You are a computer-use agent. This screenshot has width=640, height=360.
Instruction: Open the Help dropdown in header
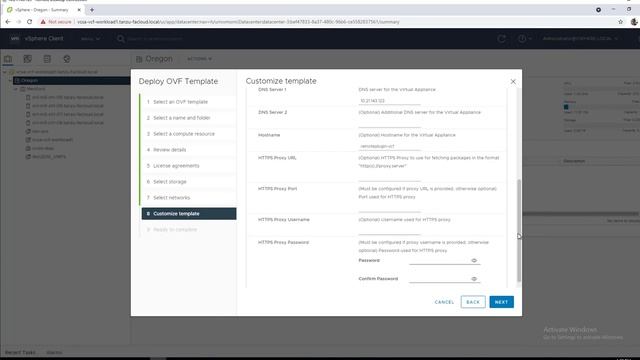click(524, 38)
